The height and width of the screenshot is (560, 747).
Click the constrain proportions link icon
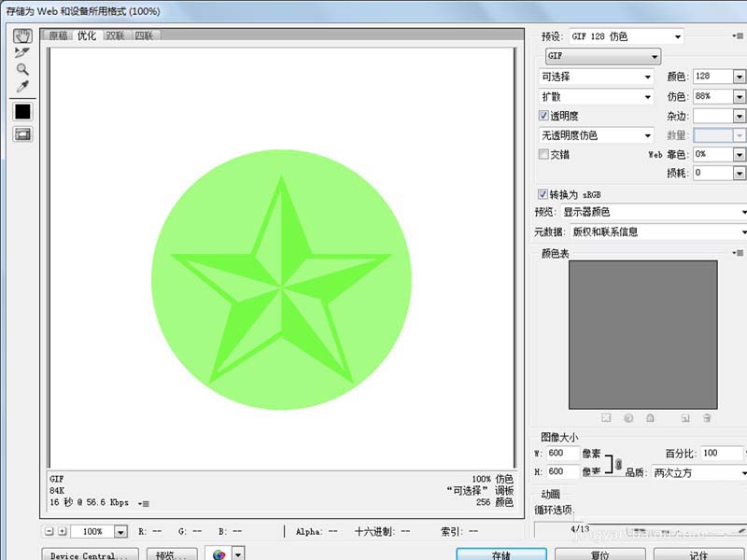618,464
